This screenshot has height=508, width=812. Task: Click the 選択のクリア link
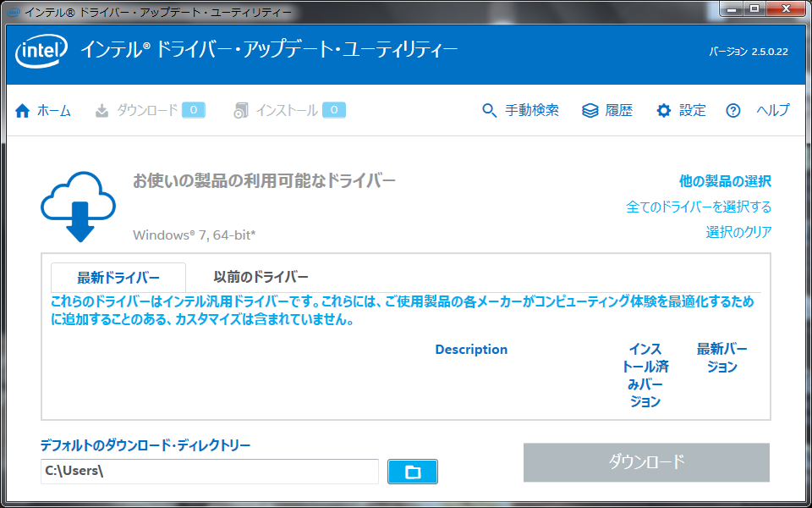738,232
